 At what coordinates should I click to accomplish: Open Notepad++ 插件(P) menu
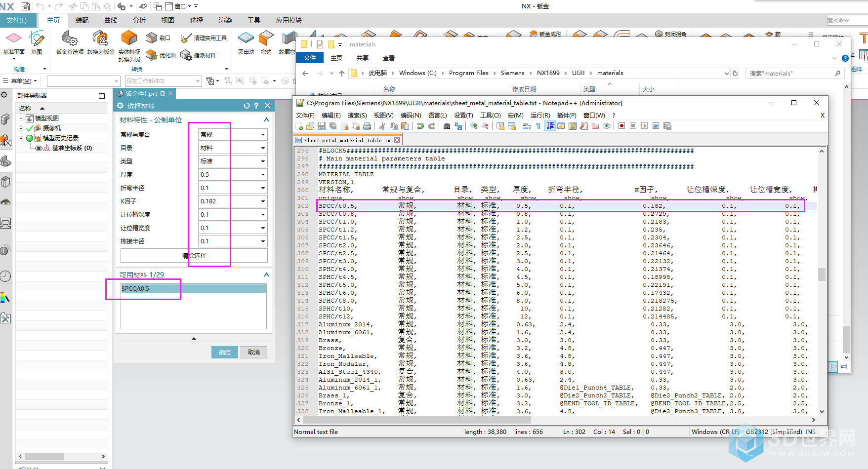[x=567, y=116]
